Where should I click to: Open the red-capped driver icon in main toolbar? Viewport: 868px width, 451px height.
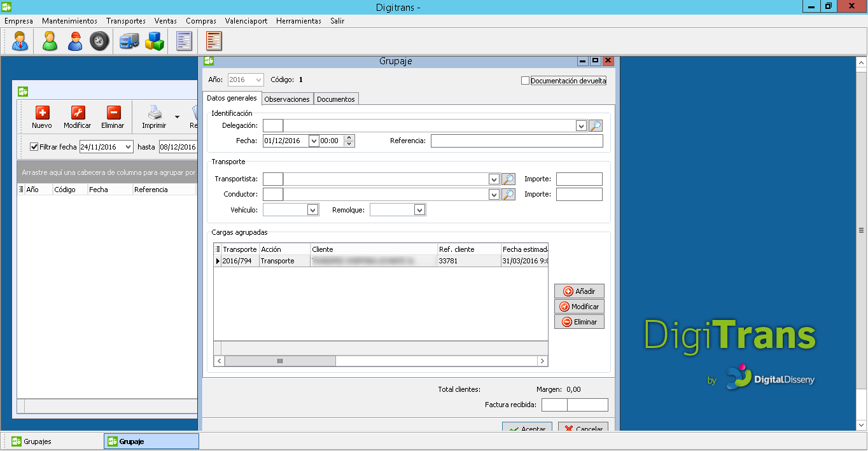[x=75, y=41]
